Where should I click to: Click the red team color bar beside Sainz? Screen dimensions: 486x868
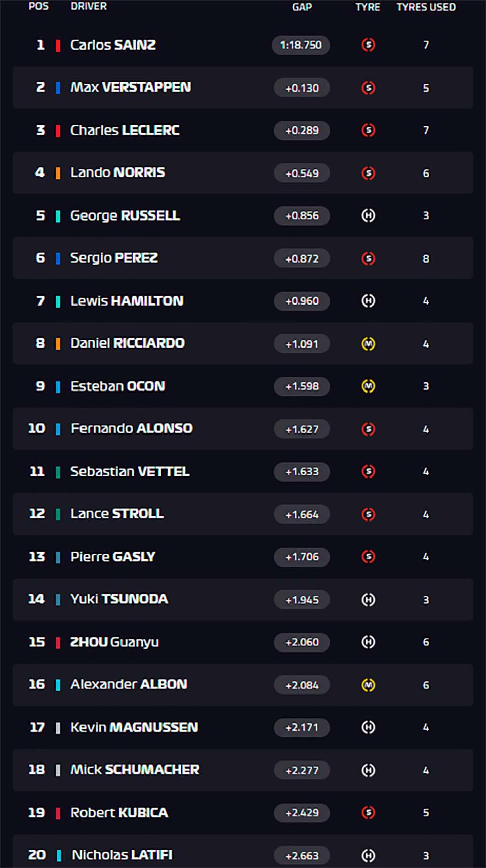58,46
